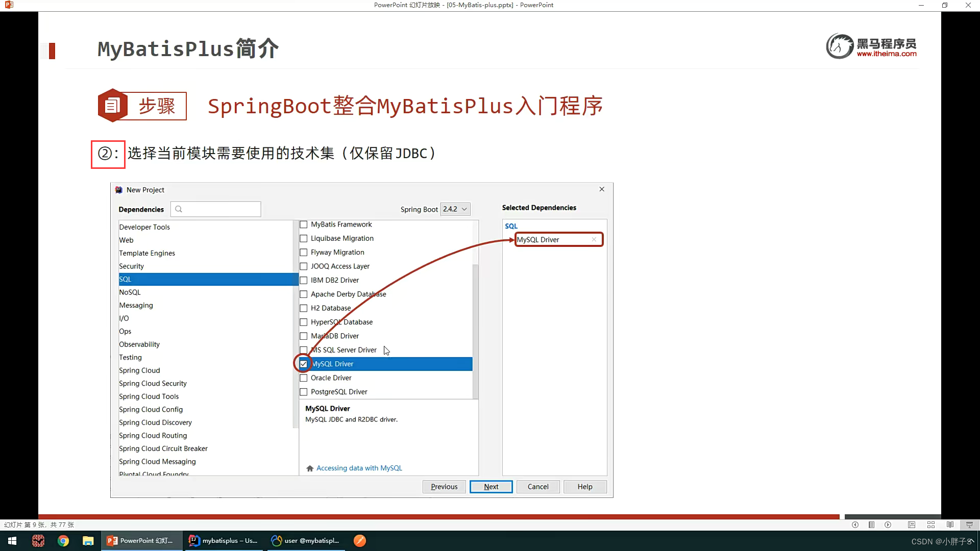Click the search magnifier in the Dependencies field
Viewport: 980px width, 551px height.
(x=179, y=209)
